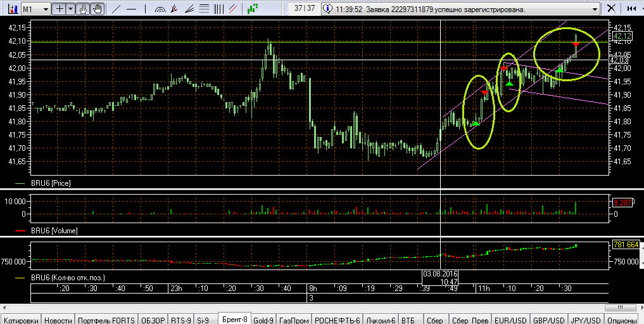This screenshot has width=644, height=324.
Task: Open the ОБЗОР tab
Action: [153, 320]
